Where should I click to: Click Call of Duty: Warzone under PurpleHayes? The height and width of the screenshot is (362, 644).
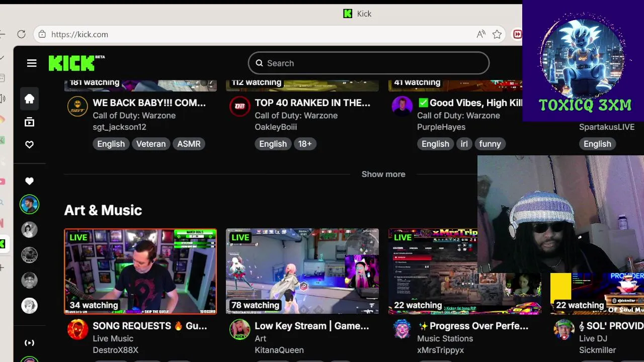[459, 115]
